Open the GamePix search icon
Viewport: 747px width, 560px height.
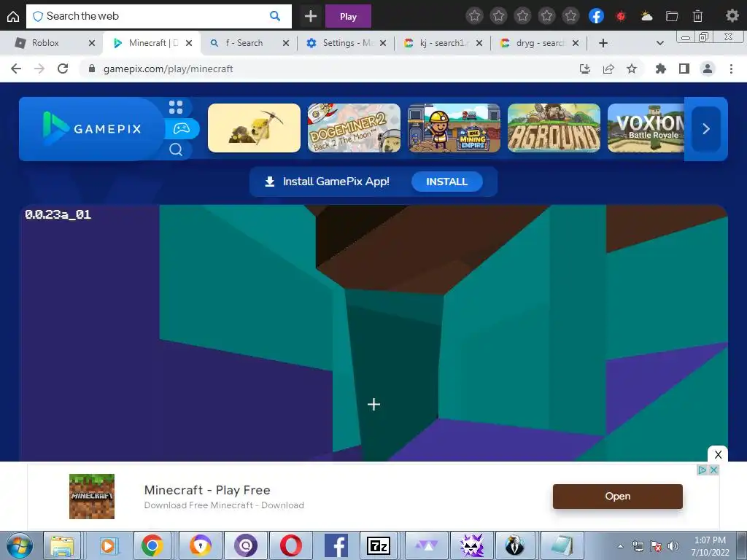click(176, 149)
